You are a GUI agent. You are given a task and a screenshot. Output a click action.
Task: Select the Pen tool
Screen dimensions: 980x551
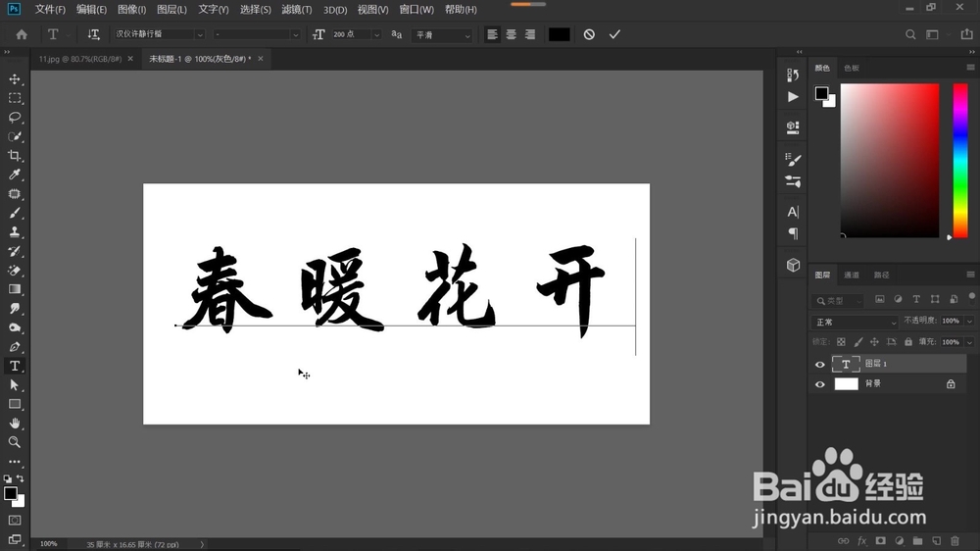(x=15, y=346)
